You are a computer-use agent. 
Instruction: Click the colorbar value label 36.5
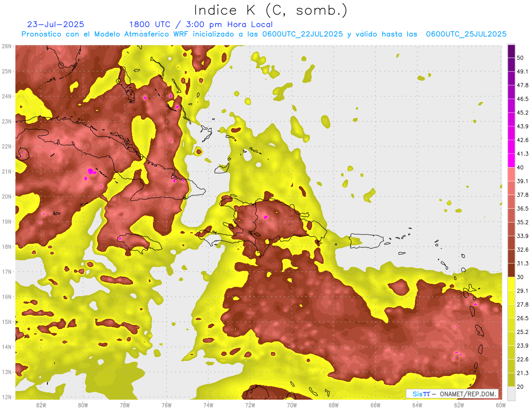point(523,209)
